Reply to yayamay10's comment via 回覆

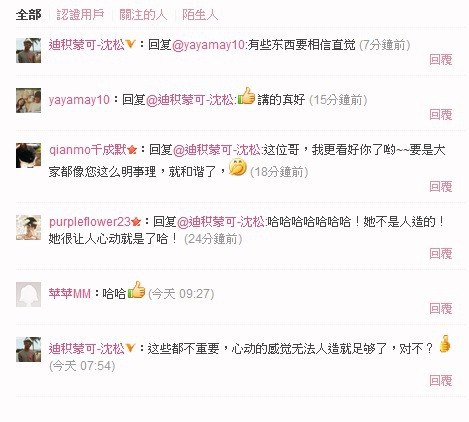pyautogui.click(x=441, y=115)
